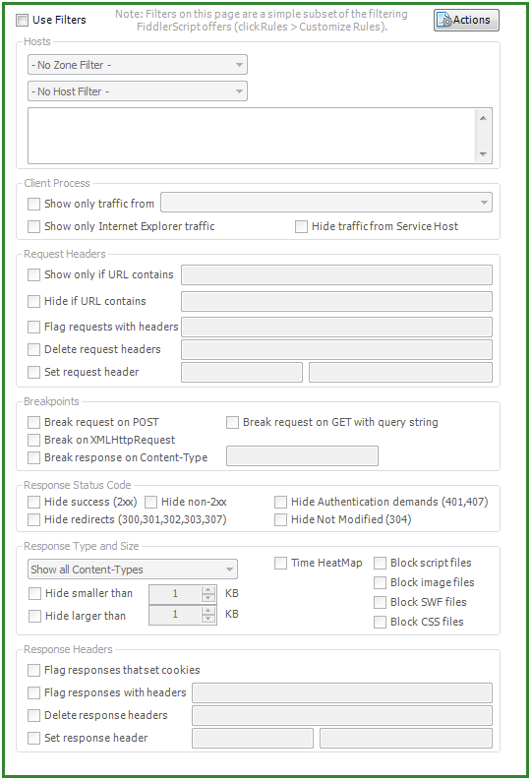Check Hide smaller than
Viewport: 532px width, 780px height.
click(x=34, y=593)
